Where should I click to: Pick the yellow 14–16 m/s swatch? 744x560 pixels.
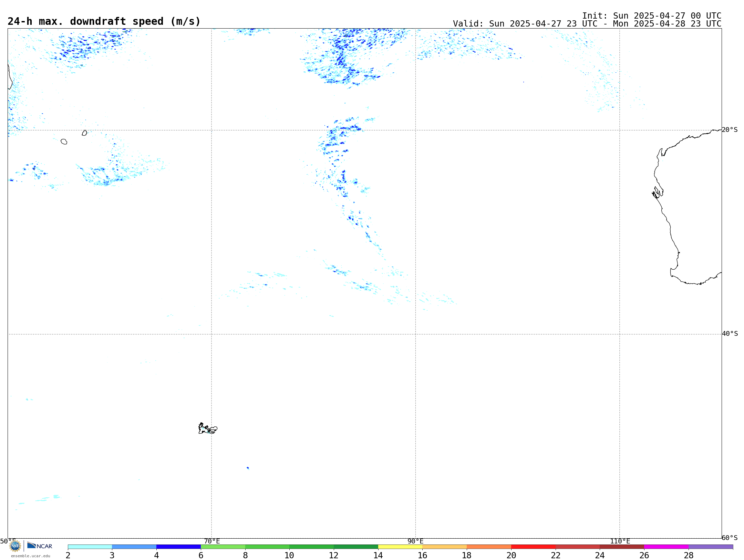tap(400, 547)
